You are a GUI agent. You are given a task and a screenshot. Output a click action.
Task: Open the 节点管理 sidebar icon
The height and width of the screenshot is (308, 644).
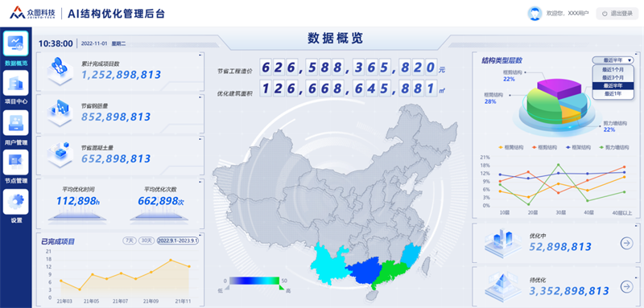tap(15, 162)
